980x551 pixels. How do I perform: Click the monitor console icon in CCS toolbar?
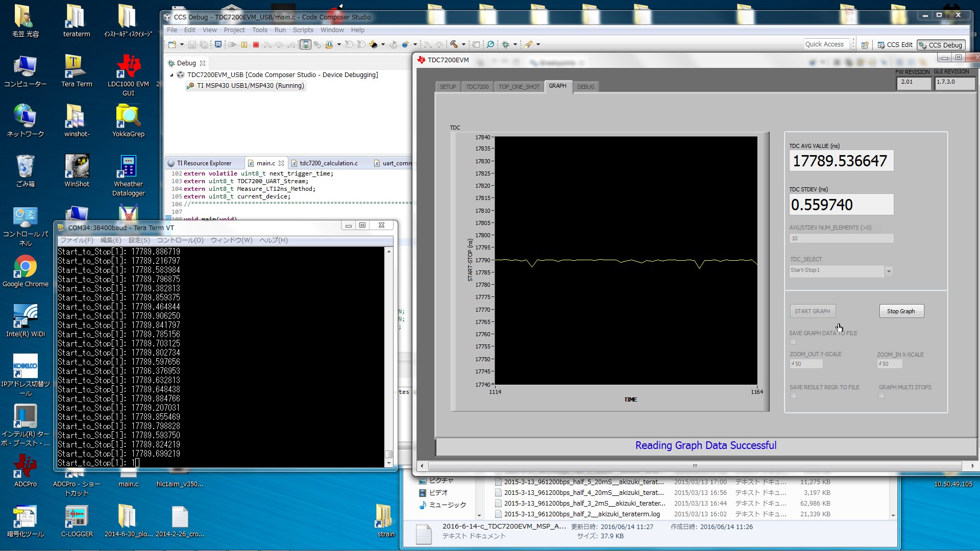(218, 44)
